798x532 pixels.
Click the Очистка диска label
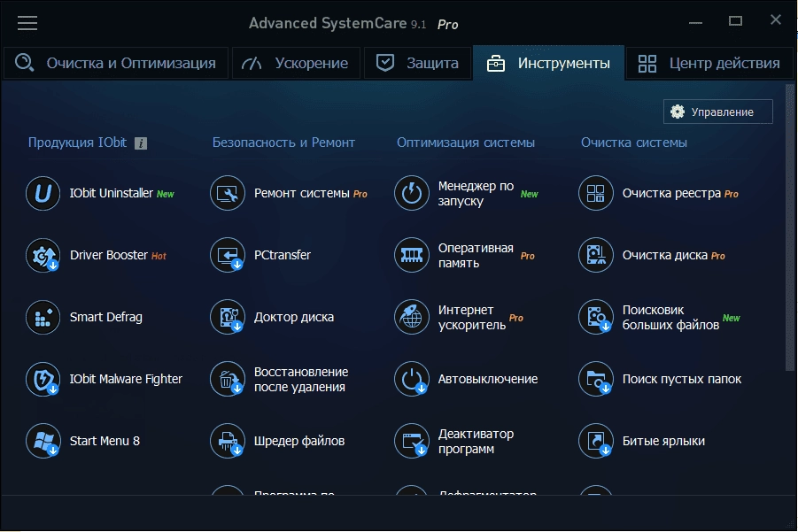[665, 255]
